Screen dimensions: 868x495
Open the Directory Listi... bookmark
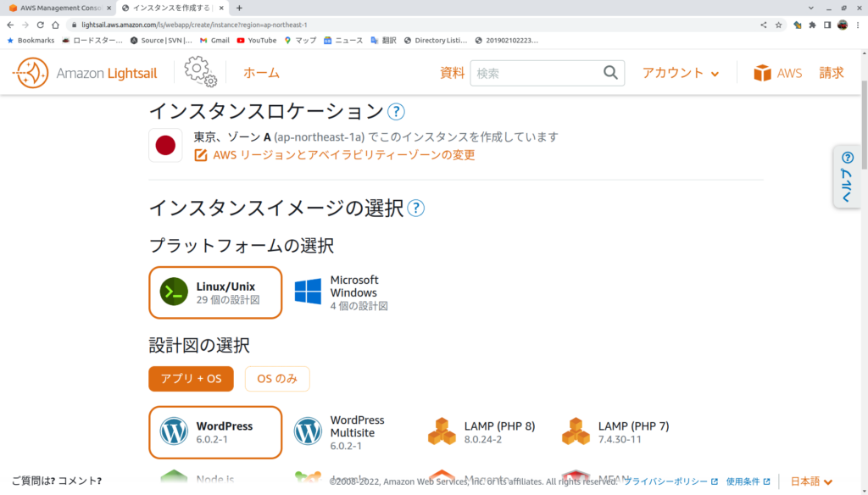[x=436, y=41]
